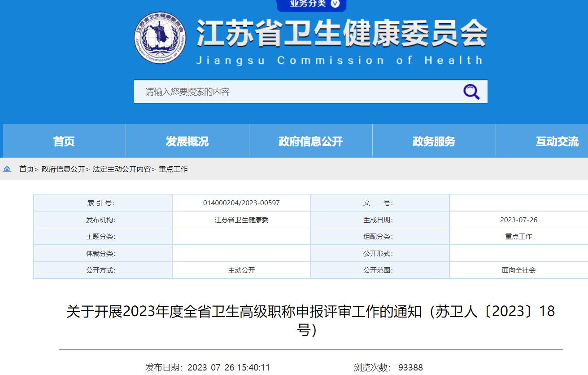
Task: Go to 政府信息公开 navigation tab
Action: pos(310,141)
